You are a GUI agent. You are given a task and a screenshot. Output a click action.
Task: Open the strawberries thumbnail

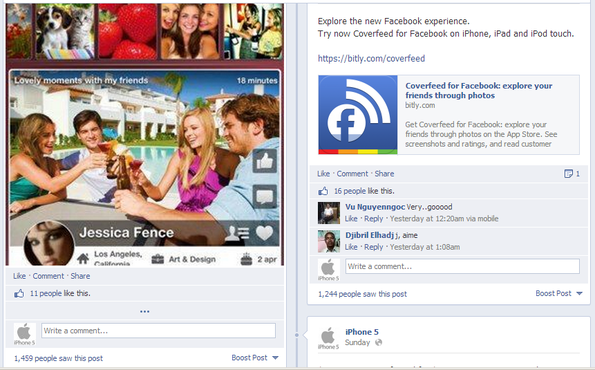(x=128, y=31)
